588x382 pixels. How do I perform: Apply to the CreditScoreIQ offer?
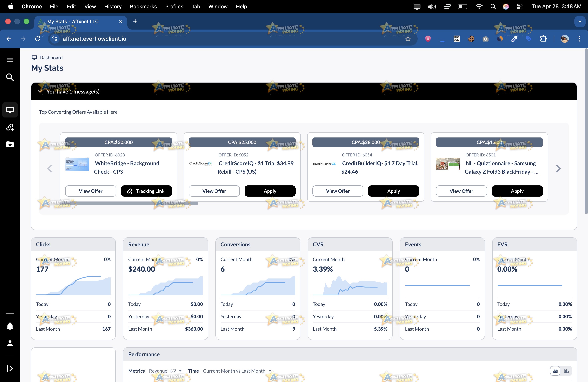pos(270,191)
